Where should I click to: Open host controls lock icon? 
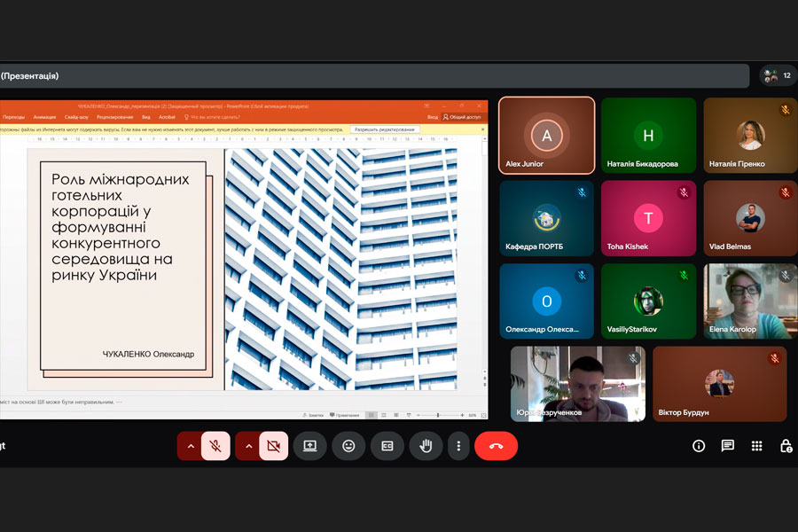pyautogui.click(x=786, y=446)
